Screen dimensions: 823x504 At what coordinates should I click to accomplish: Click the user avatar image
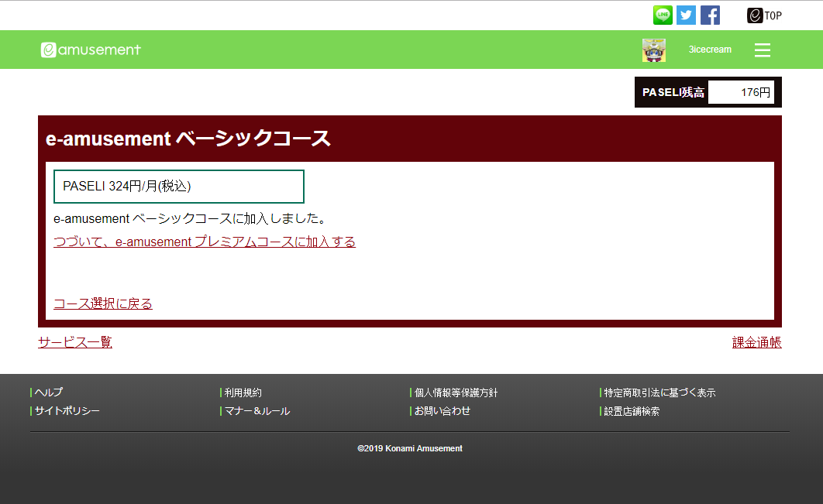653,50
